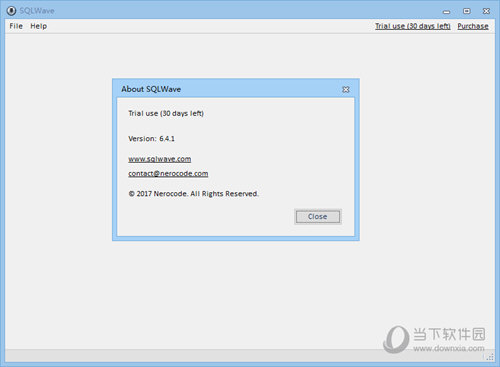
Task: Maximize the SQLWave main window
Action: pyautogui.click(x=467, y=11)
